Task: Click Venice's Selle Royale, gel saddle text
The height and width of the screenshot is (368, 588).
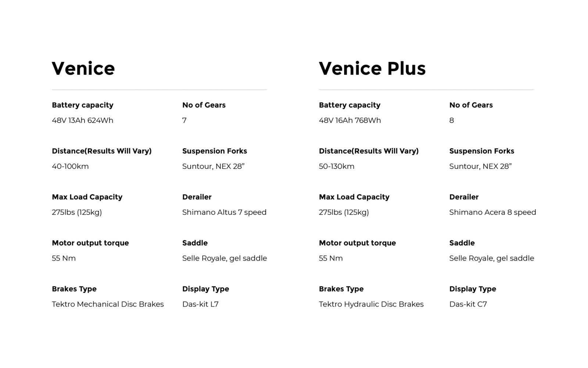Action: coord(224,258)
